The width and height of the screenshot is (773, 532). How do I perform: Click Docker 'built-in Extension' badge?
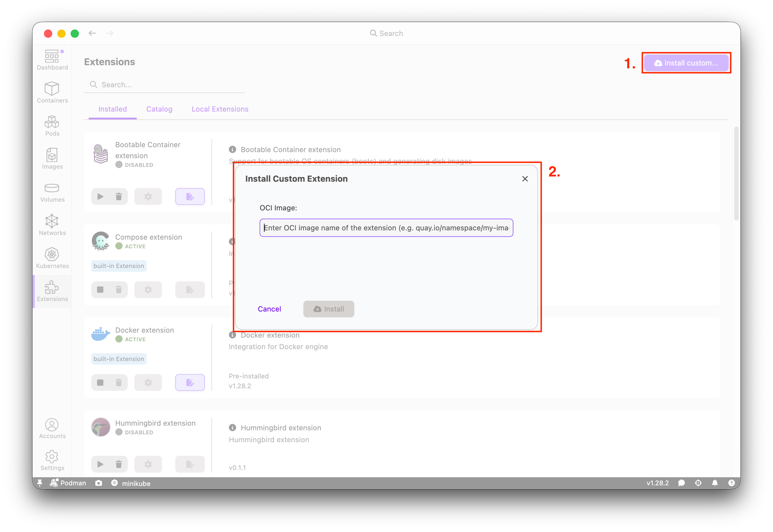[119, 359]
